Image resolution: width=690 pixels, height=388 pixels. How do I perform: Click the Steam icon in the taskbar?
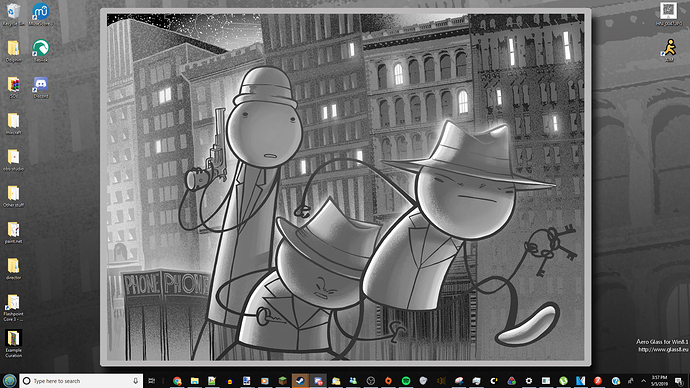pos(300,381)
